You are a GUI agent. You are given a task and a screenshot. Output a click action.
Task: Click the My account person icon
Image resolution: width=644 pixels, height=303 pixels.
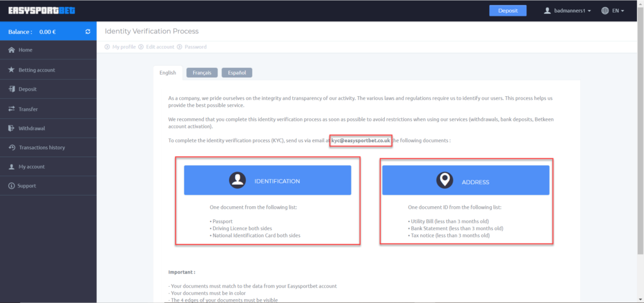(x=11, y=167)
